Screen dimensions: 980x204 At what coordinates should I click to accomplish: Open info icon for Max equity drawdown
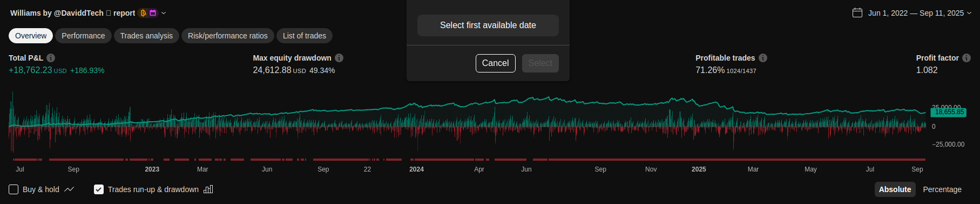pyautogui.click(x=339, y=58)
